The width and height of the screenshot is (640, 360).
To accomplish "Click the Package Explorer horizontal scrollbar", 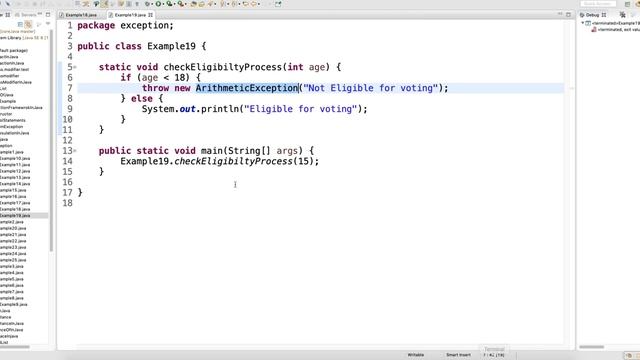I will pyautogui.click(x=15, y=347).
